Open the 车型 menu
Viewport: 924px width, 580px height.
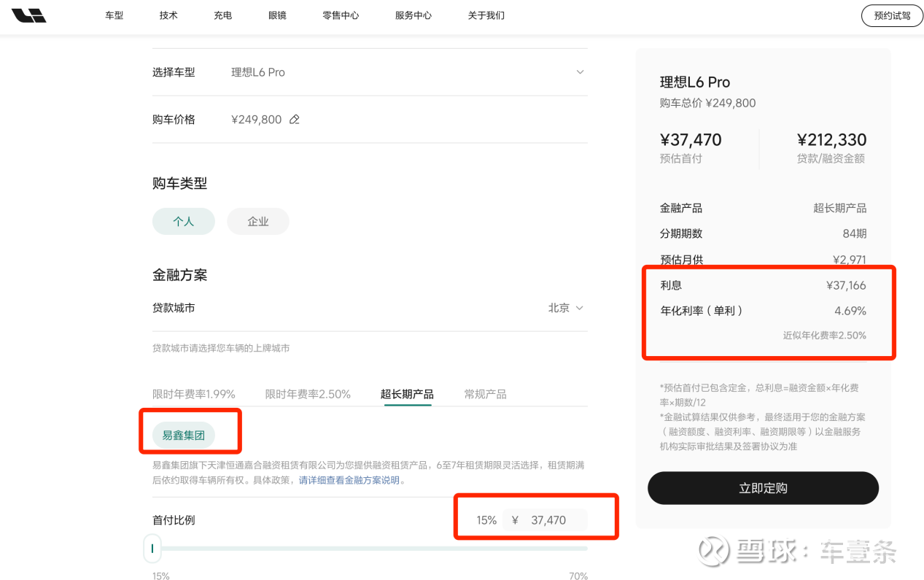114,15
